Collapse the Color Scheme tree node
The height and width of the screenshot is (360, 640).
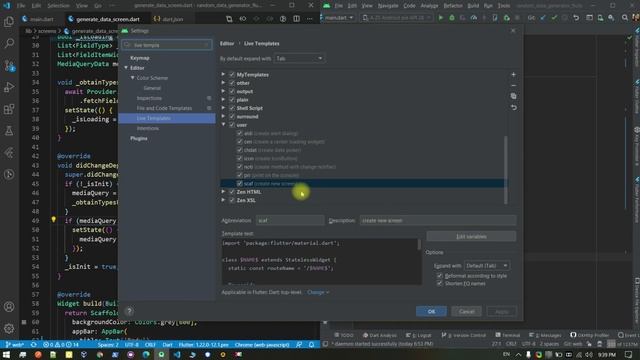tap(133, 78)
